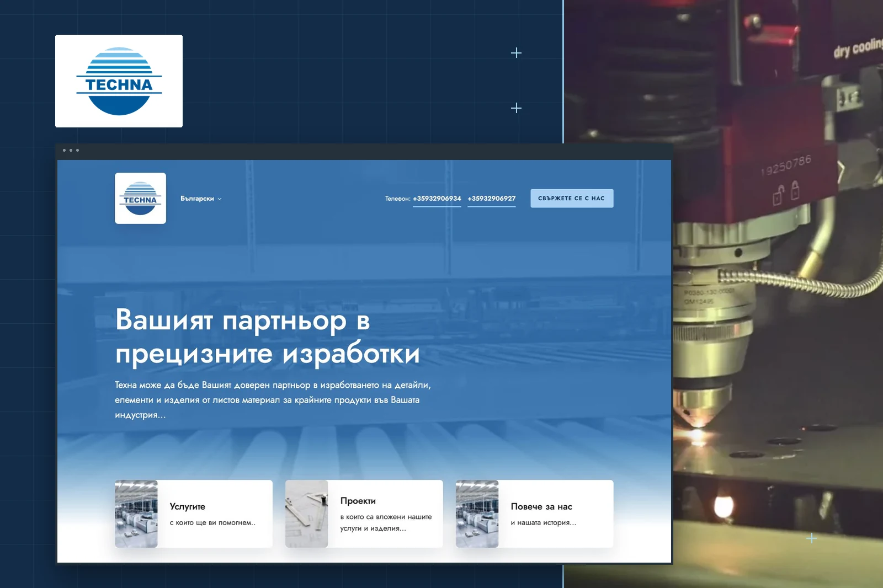Click the Techna logo in the website header

pyautogui.click(x=140, y=199)
